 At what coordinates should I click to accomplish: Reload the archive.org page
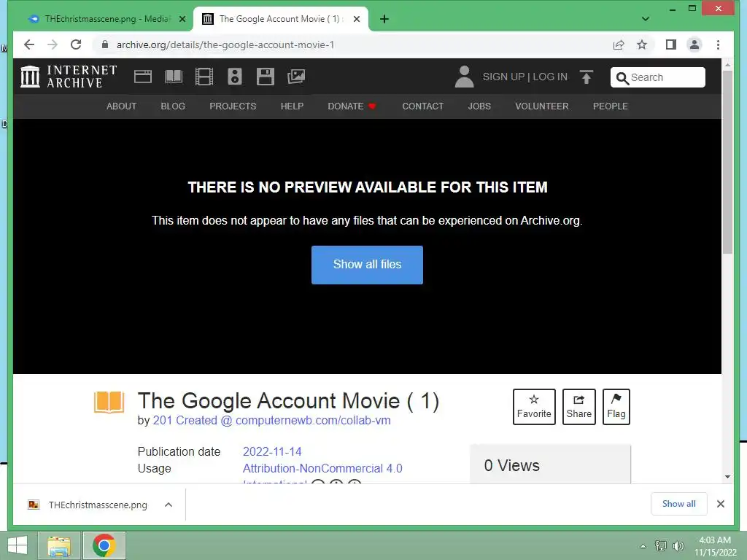[x=76, y=44]
